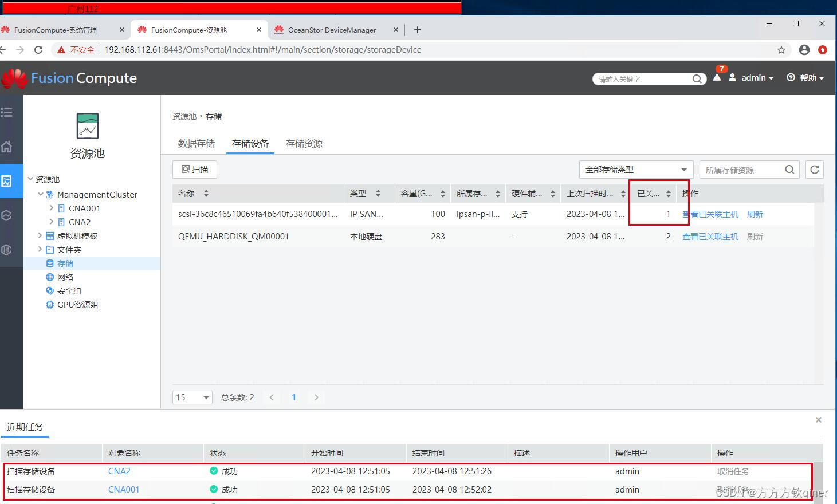Viewport: 837px width, 504px height.
Task: Select 存储 in resource tree
Action: tap(65, 263)
